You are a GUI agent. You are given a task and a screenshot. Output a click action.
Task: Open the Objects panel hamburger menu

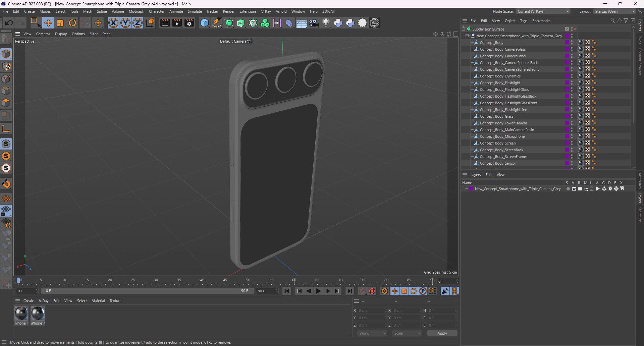click(465, 21)
